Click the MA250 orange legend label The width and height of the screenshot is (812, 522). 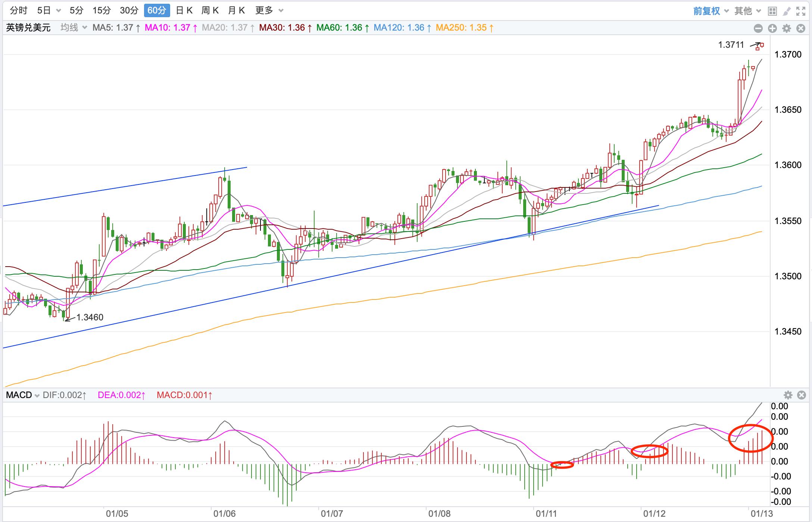[x=465, y=28]
